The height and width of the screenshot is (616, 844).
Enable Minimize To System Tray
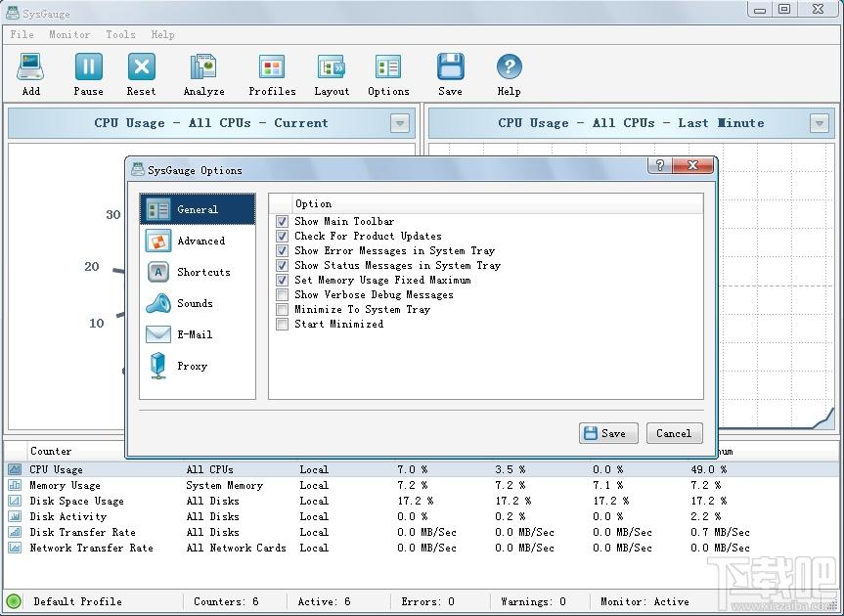click(x=282, y=309)
